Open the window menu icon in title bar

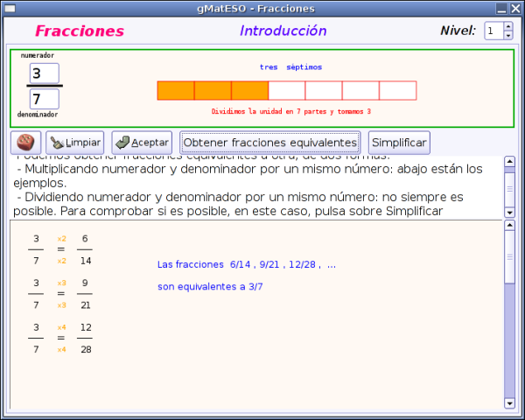click(10, 8)
